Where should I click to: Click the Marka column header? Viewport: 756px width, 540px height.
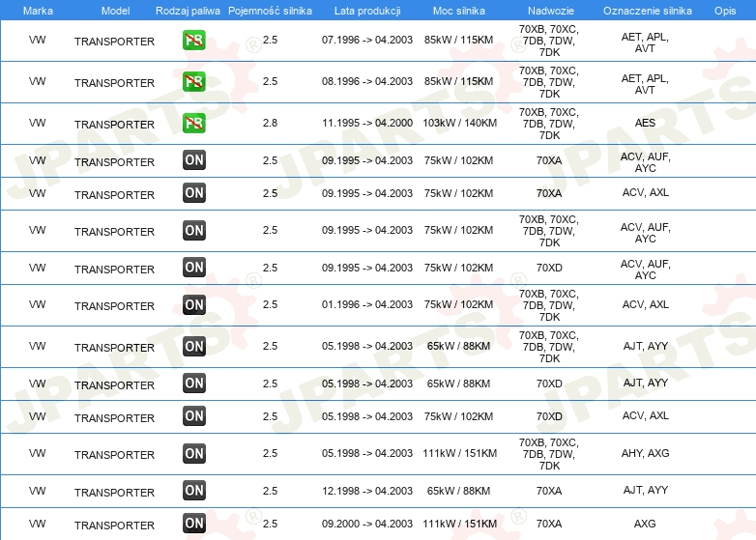[x=38, y=11]
